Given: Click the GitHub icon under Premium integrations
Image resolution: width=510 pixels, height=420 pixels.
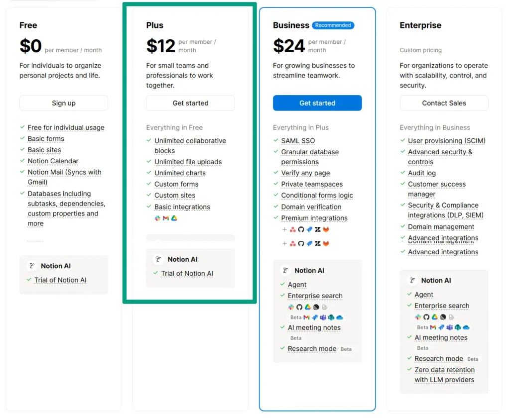Looking at the screenshot, I should pyautogui.click(x=301, y=229).
